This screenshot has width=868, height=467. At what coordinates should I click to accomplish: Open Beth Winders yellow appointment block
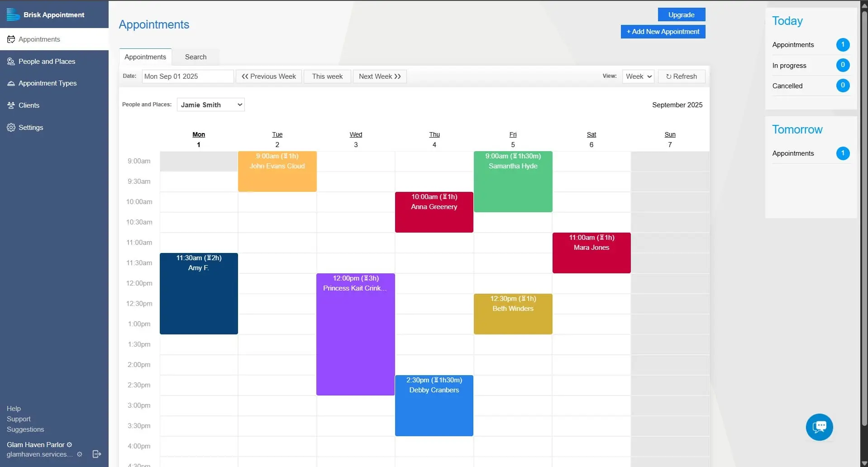click(513, 314)
